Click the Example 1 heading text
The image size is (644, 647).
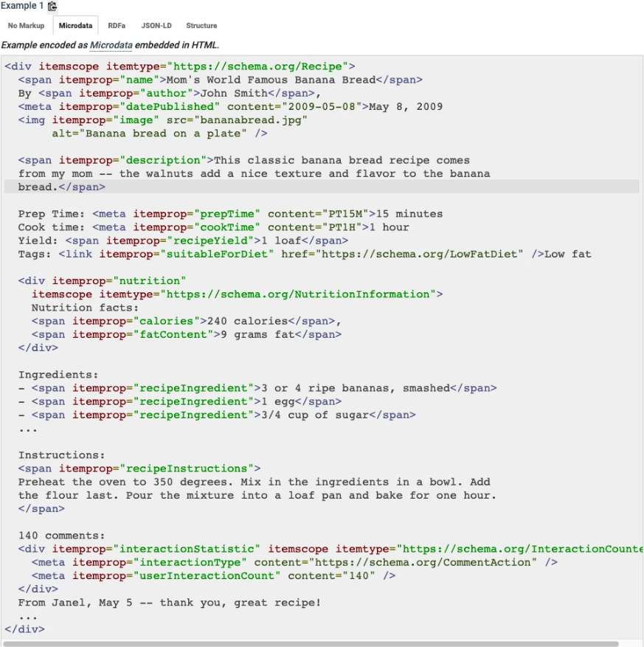22,6
